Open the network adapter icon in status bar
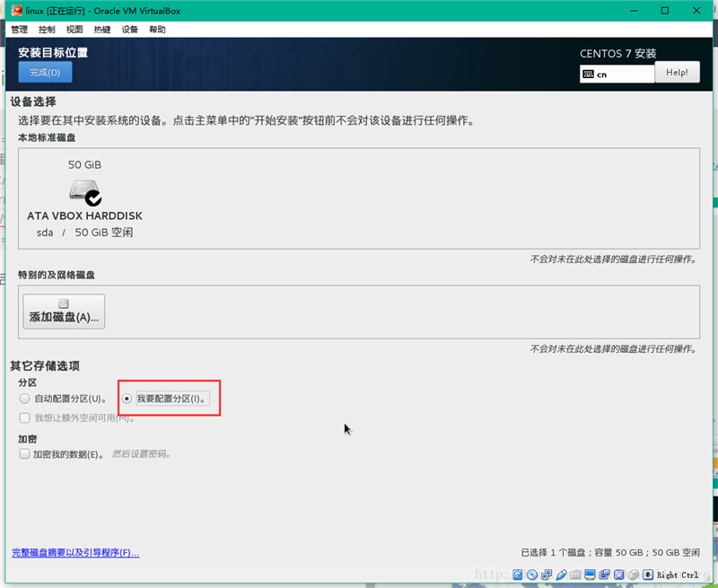 pos(548,575)
